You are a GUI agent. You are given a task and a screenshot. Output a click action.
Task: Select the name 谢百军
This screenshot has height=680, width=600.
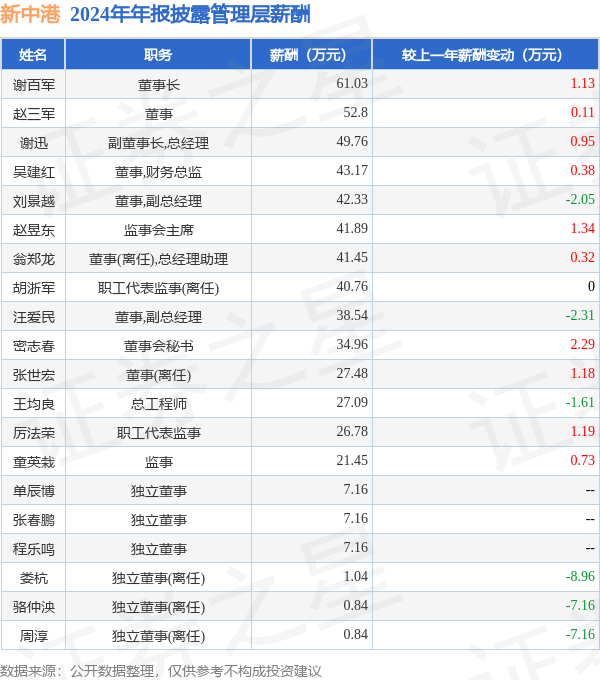[34, 85]
